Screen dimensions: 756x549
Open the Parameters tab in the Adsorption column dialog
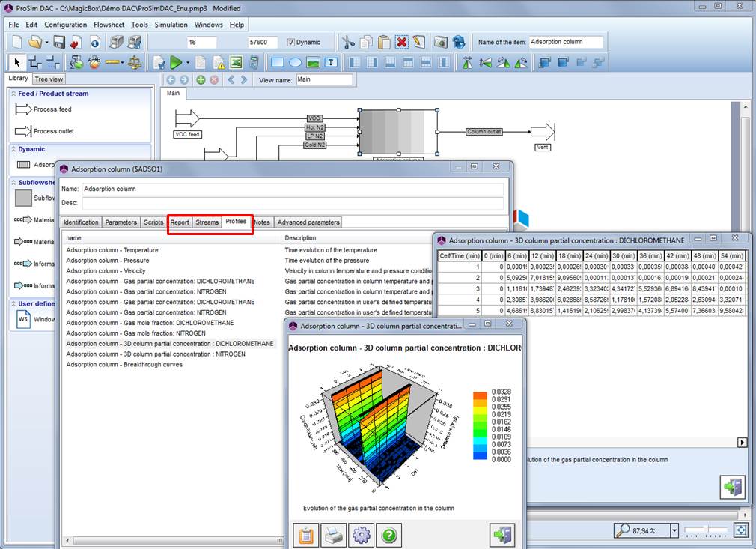click(121, 222)
